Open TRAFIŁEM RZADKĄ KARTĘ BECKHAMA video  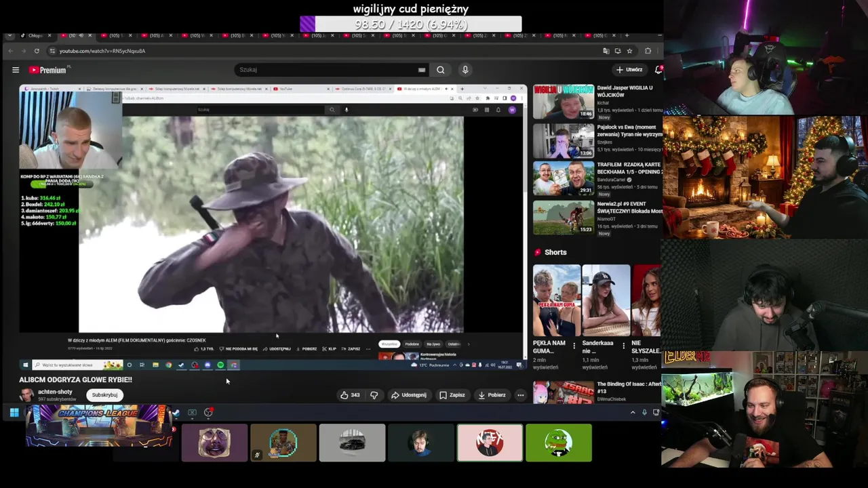[564, 179]
